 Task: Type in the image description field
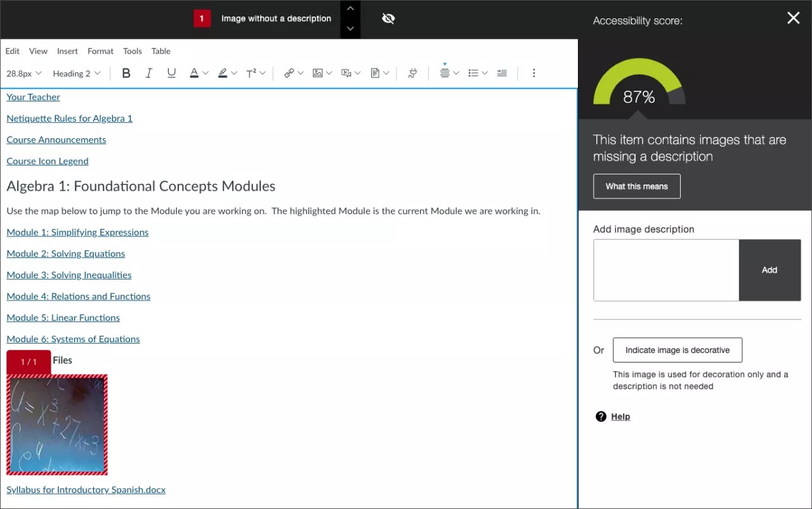click(665, 270)
